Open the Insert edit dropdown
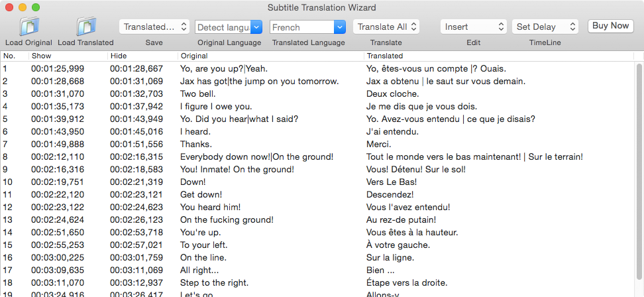Screen dimensions: 644x297 (x=474, y=27)
